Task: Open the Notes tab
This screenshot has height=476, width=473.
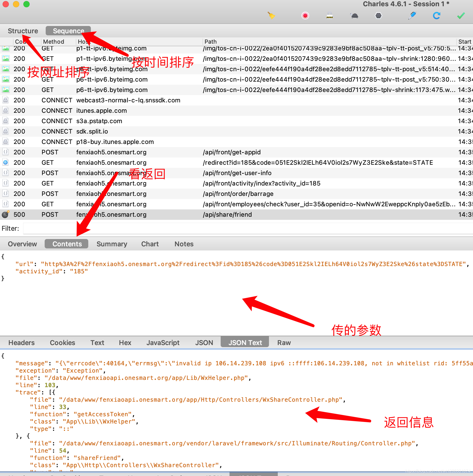Action: 184,244
